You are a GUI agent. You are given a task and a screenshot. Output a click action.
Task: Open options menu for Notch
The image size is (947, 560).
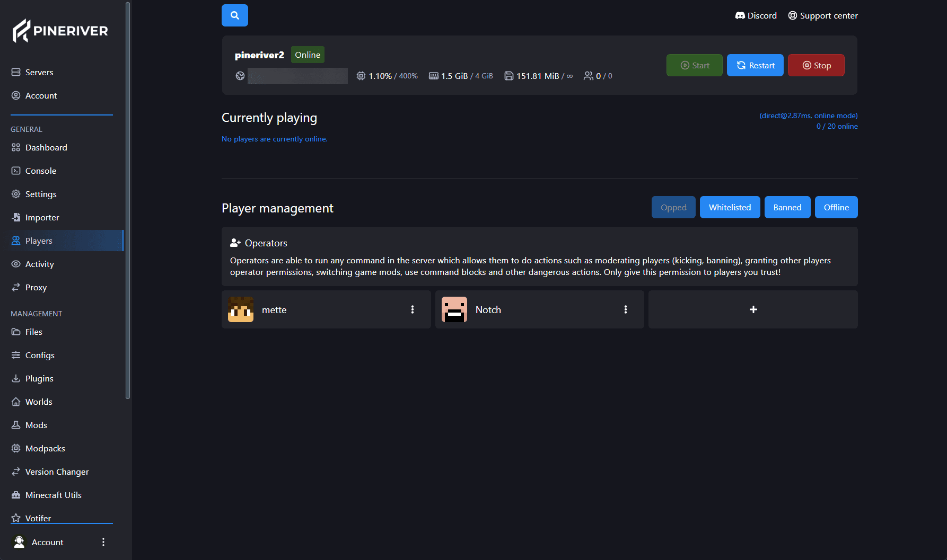(626, 309)
